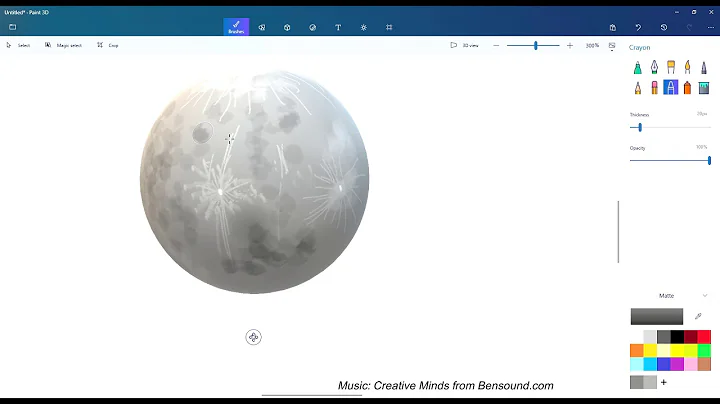Choose the black color swatch
Viewport: 720px width, 404px height.
(x=677, y=337)
